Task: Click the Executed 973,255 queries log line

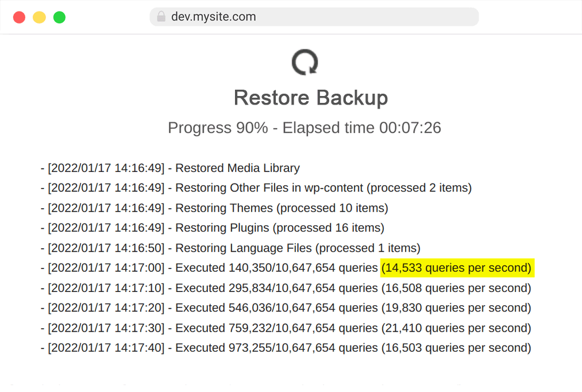Action: pos(286,348)
